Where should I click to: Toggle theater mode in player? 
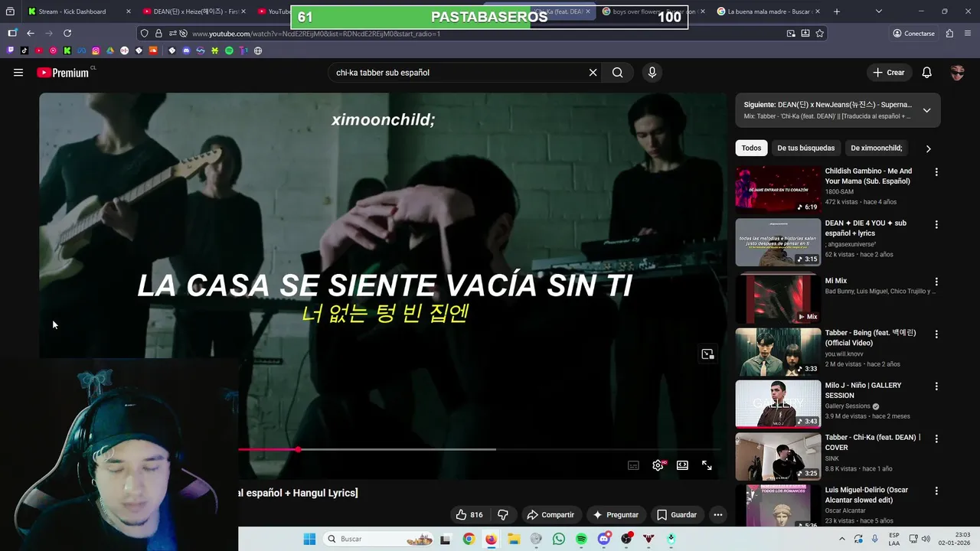click(x=682, y=465)
